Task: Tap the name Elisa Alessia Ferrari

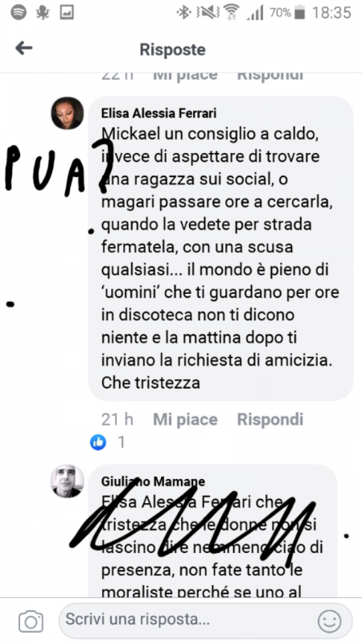Action: [x=158, y=113]
